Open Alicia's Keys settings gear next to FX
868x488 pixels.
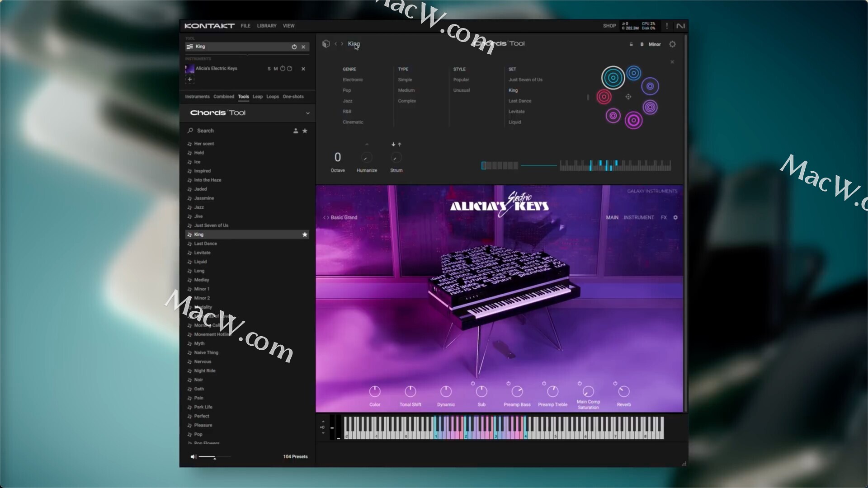tap(675, 218)
